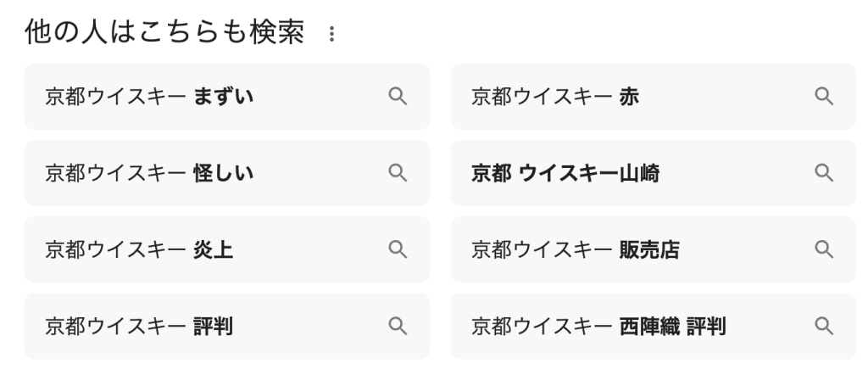Open related search 京都ウイスキー 赤
868x369 pixels.
pyautogui.click(x=555, y=97)
